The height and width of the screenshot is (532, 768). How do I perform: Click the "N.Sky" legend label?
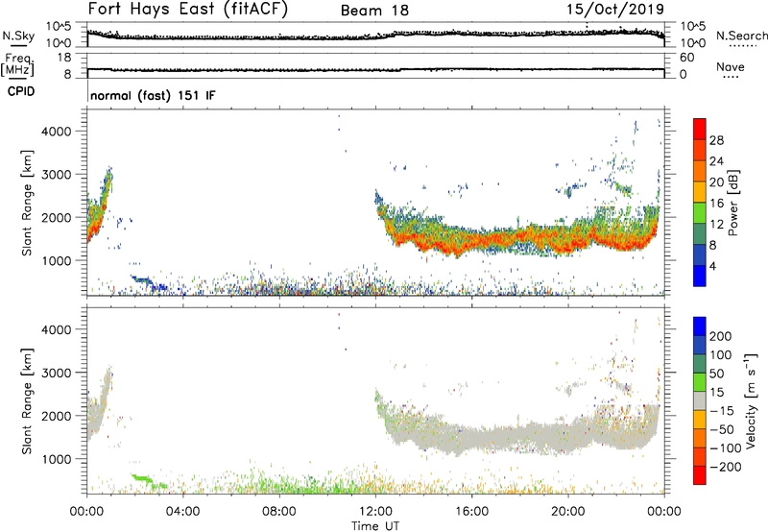(18, 36)
